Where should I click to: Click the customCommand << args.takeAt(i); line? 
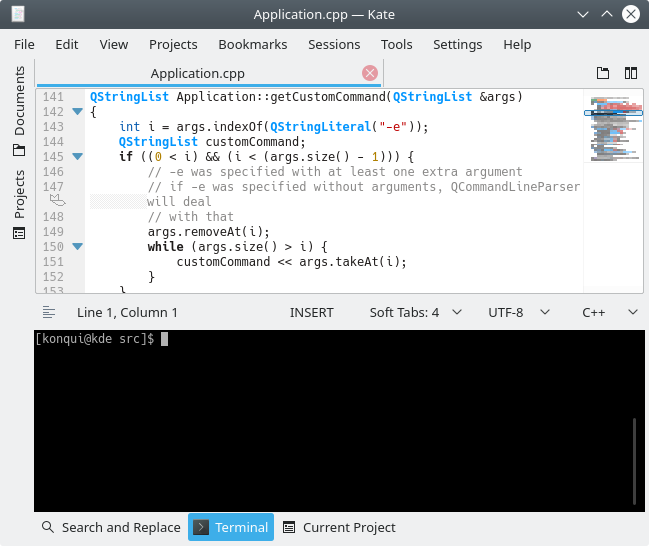tap(291, 262)
